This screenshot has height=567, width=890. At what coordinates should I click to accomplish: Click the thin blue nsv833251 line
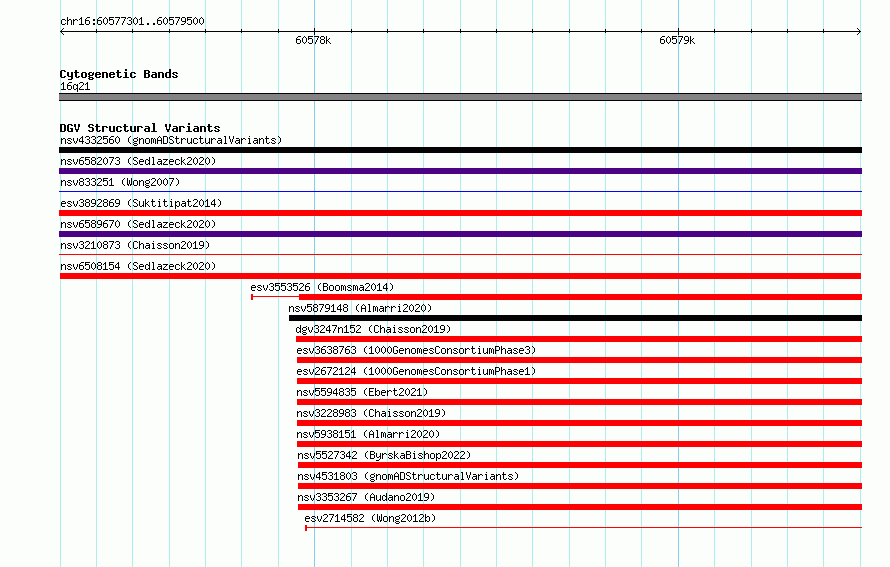[x=460, y=192]
